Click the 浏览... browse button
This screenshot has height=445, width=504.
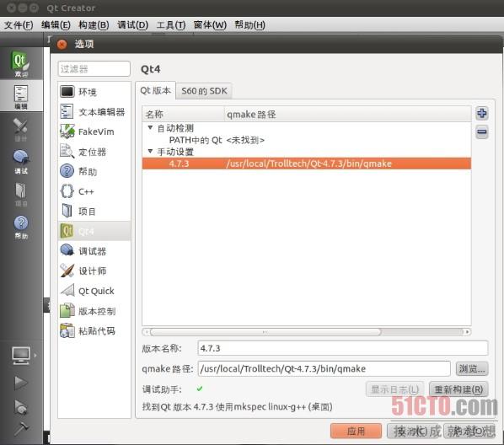(x=472, y=368)
